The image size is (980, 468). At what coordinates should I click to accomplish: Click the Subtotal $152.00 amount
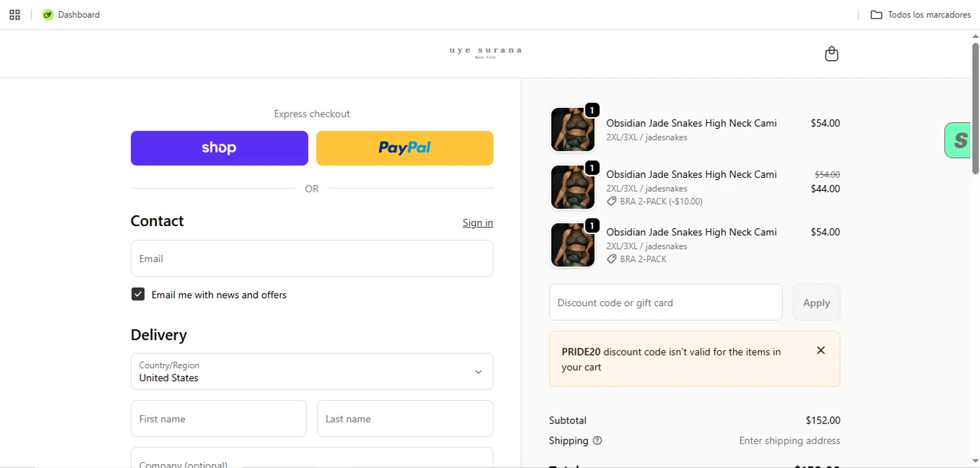pos(823,420)
